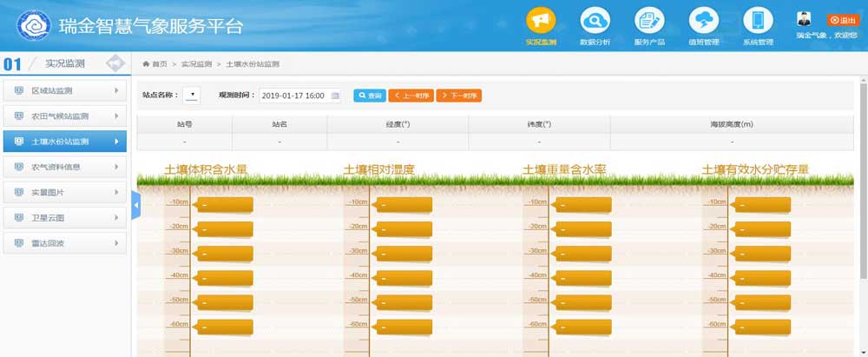
Task: Click the 查询 search button
Action: [x=369, y=96]
